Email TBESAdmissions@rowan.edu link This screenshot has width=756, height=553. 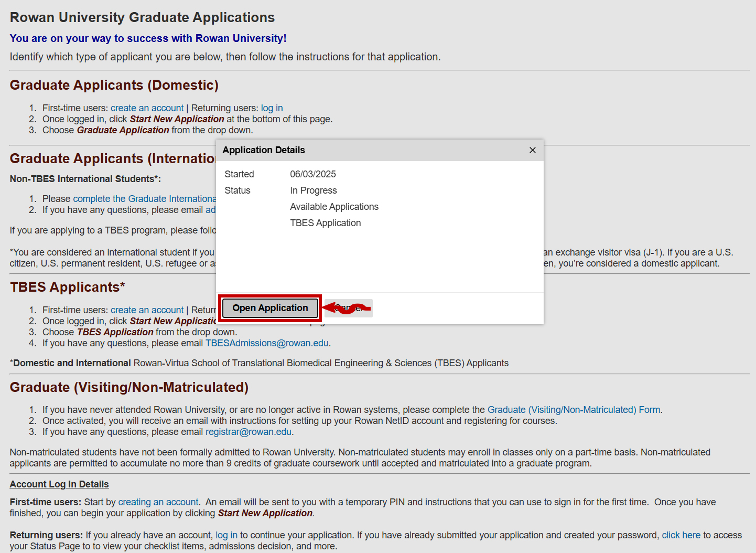coord(267,343)
